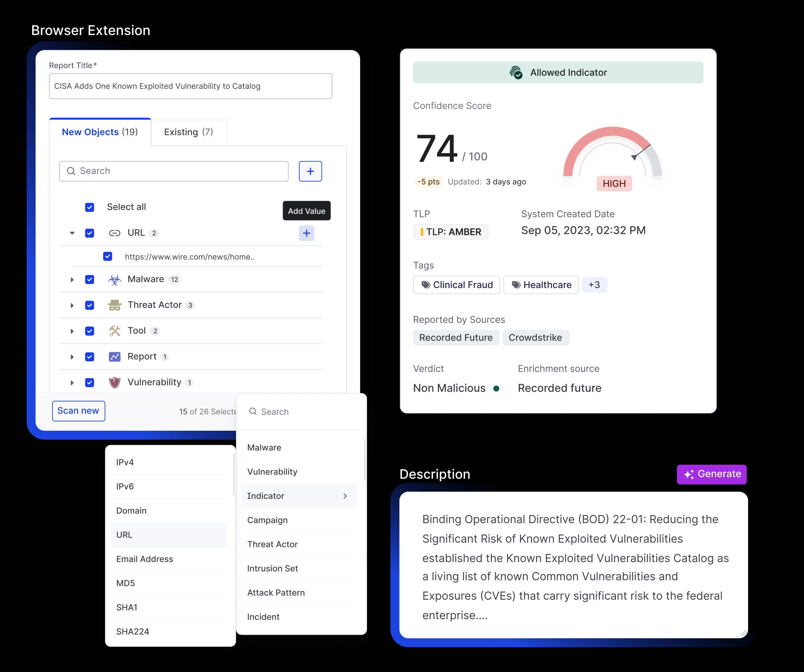Click the Report chart icon
The height and width of the screenshot is (672, 804).
point(114,356)
